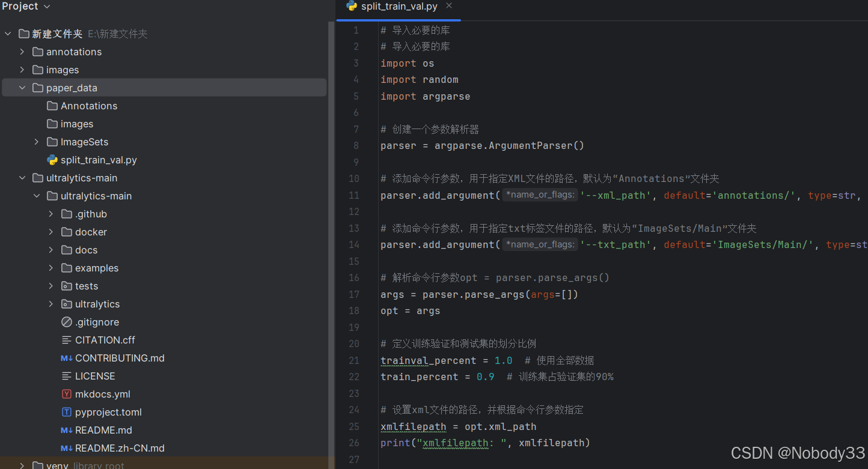Switch to the split_train_val.py editor tab

[x=399, y=7]
